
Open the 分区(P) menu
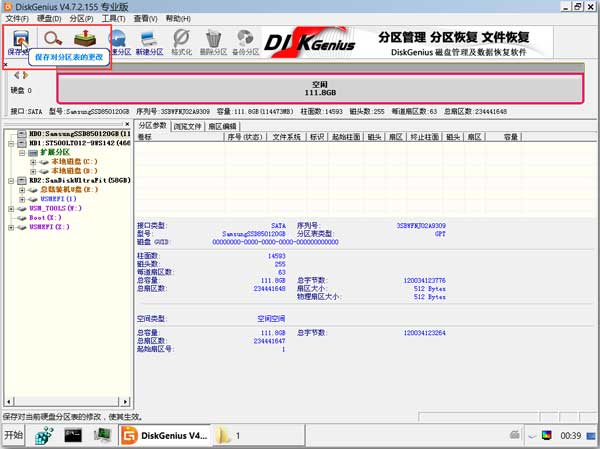tap(81, 18)
